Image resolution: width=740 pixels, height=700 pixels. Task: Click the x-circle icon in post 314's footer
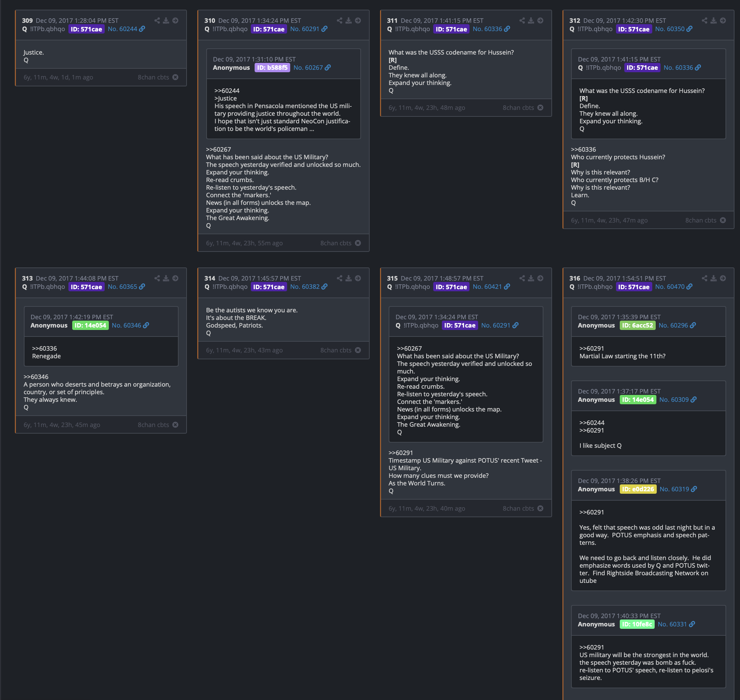358,350
